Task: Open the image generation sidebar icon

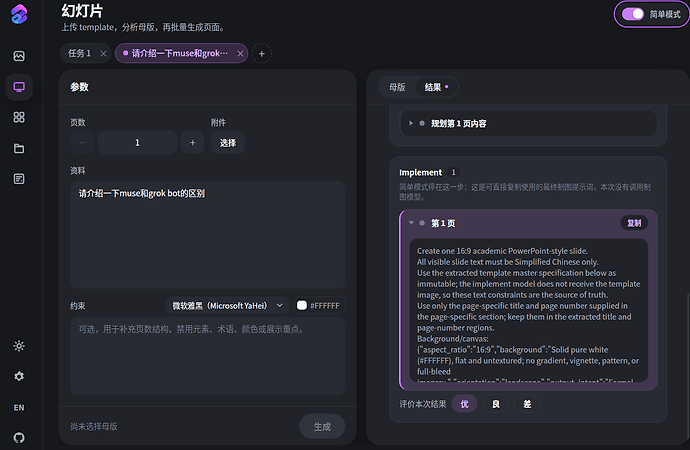Action: [x=19, y=56]
